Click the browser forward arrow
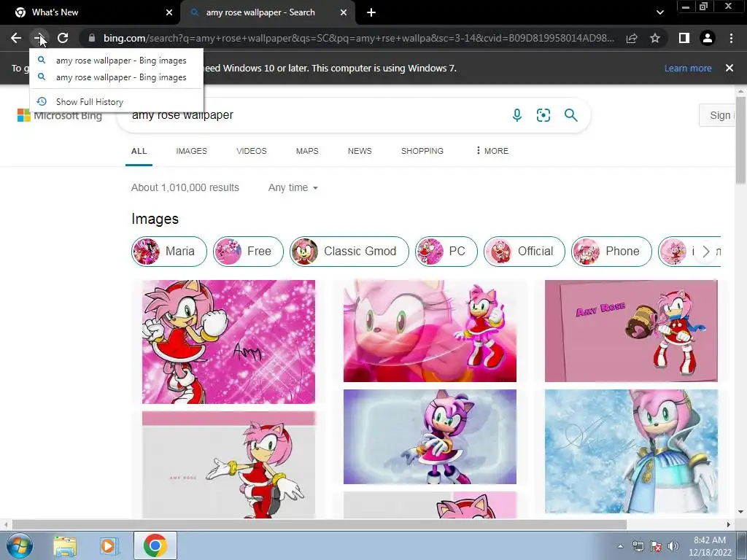The width and height of the screenshot is (747, 560). coord(39,38)
